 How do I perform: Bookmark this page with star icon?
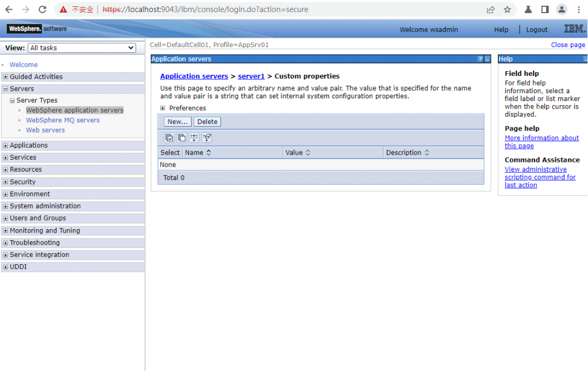508,10
